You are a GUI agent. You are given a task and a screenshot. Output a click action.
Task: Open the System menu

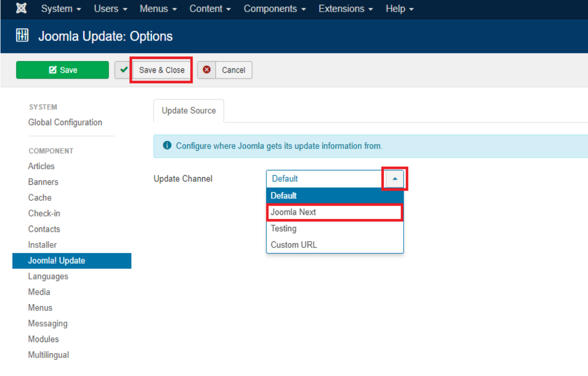click(x=61, y=9)
